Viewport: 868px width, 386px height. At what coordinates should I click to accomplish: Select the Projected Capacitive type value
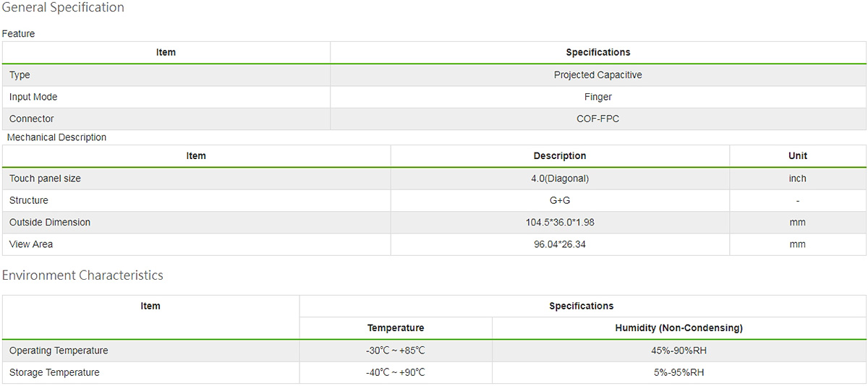[597, 75]
